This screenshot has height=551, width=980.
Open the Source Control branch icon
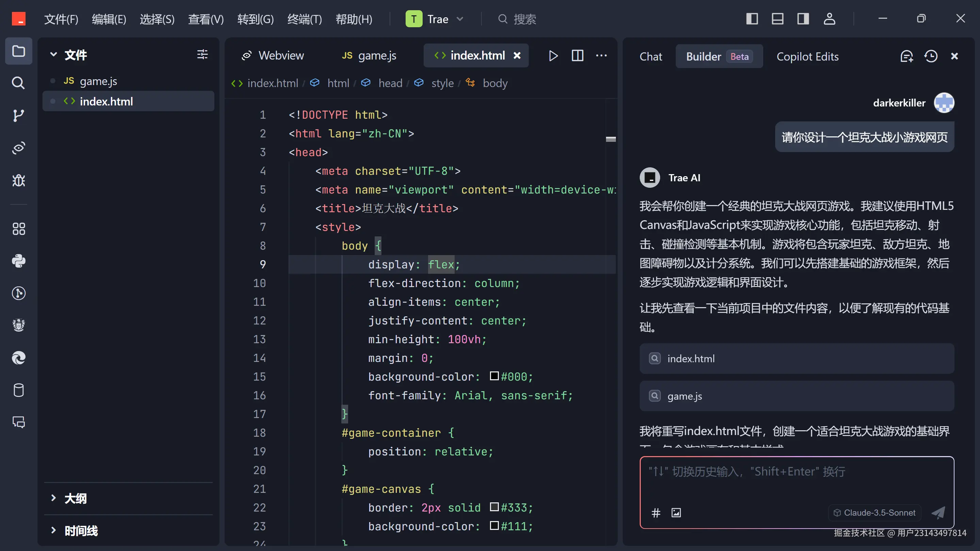coord(18,115)
